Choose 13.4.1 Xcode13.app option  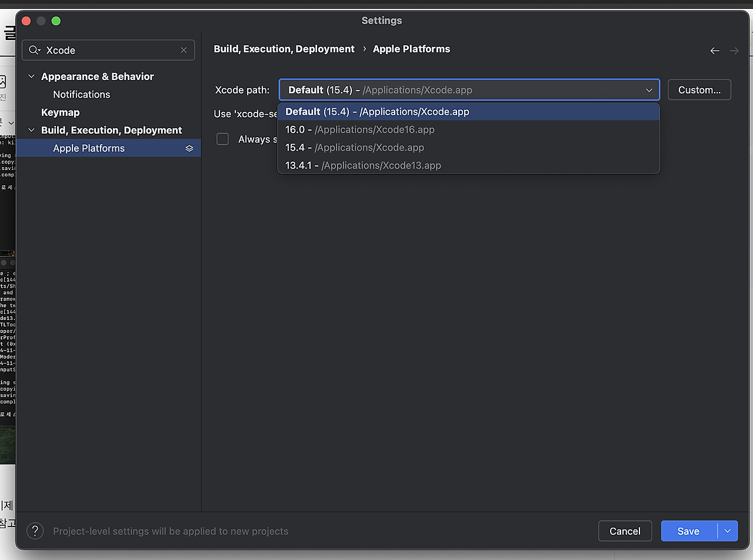coord(469,165)
